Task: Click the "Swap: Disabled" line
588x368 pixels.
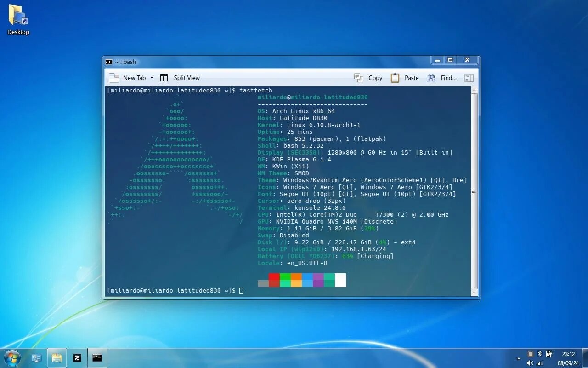Action: click(283, 235)
